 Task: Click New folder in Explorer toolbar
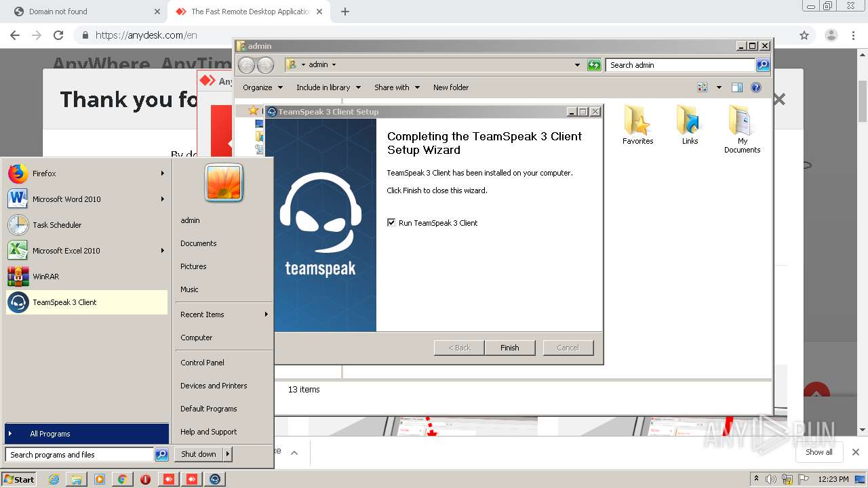pyautogui.click(x=451, y=87)
